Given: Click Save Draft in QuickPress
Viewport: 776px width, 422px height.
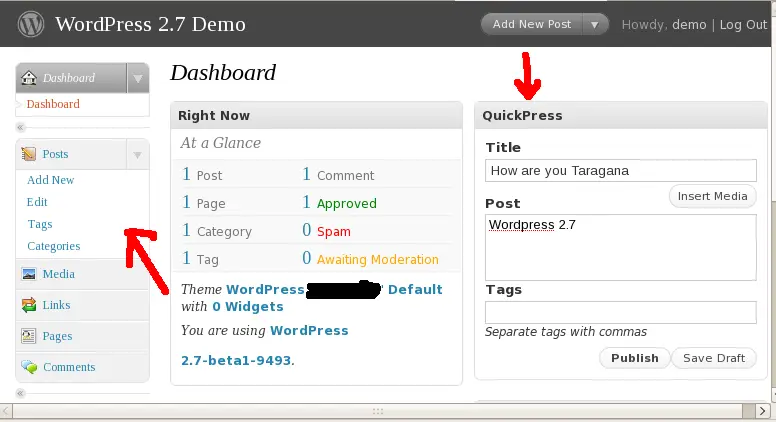Looking at the screenshot, I should click(714, 358).
